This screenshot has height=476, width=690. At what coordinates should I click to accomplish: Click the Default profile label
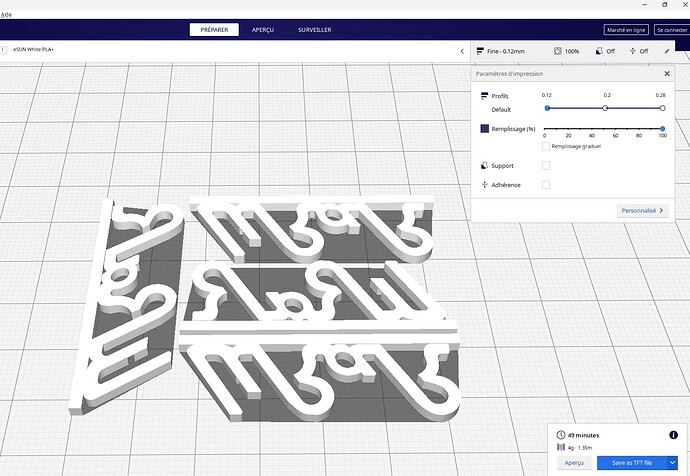point(501,110)
